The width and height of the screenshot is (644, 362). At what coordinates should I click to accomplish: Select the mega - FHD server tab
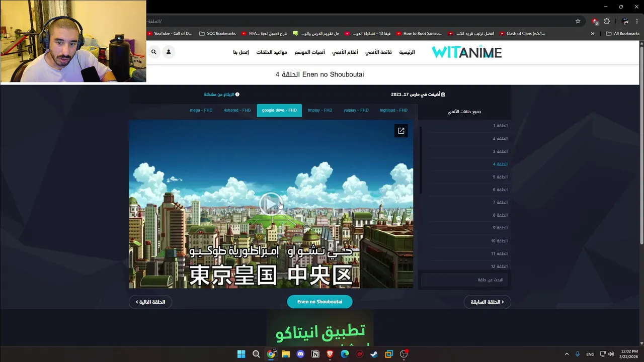pyautogui.click(x=201, y=110)
